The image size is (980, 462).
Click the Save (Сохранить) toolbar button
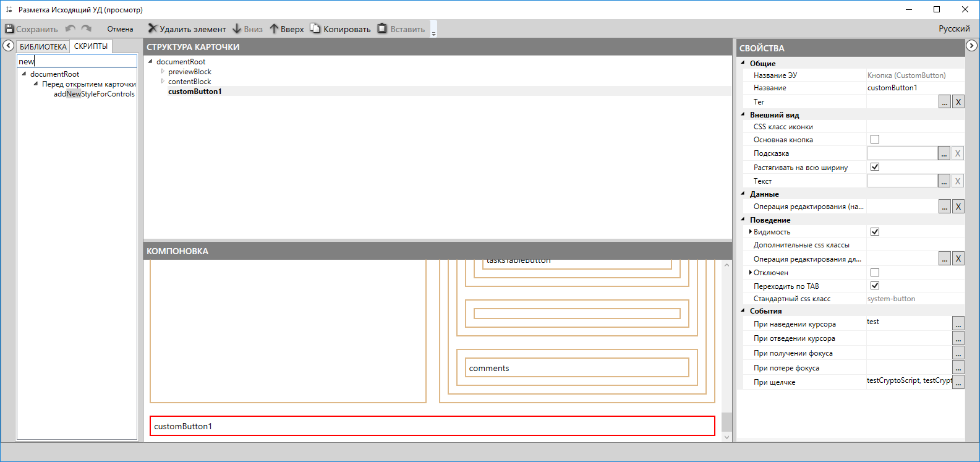coord(32,29)
